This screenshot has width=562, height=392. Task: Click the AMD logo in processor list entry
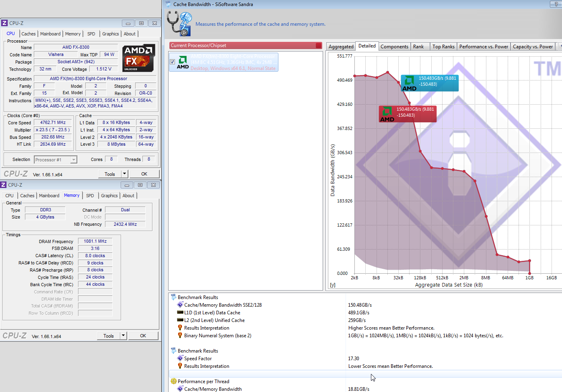(183, 62)
